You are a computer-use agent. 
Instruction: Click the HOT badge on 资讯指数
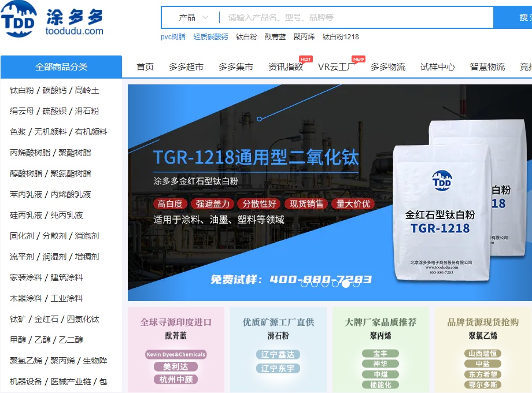306,59
